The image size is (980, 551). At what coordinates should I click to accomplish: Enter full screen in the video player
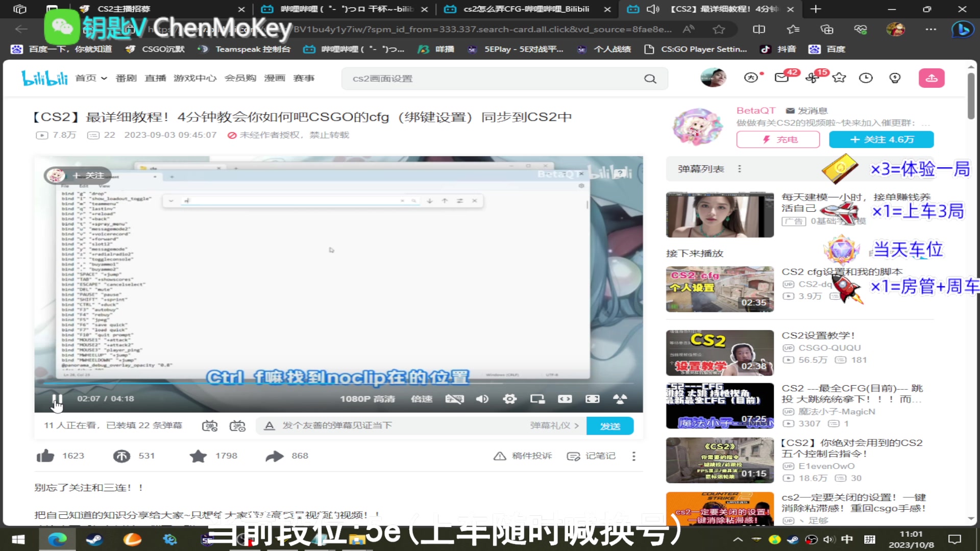[620, 399]
